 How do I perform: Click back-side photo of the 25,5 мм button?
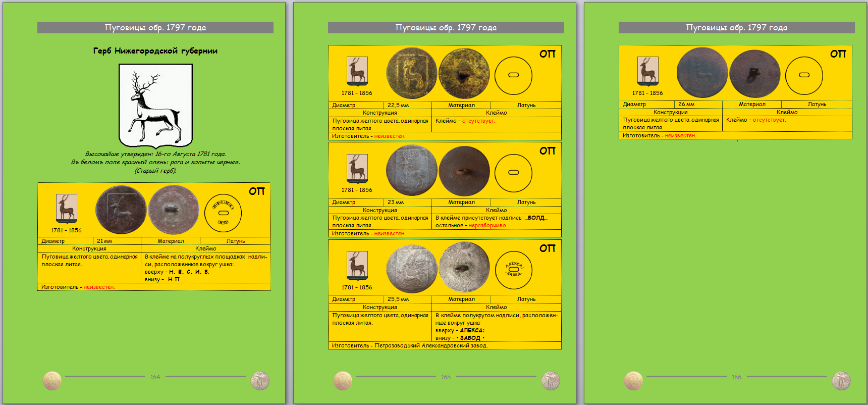[x=464, y=267]
